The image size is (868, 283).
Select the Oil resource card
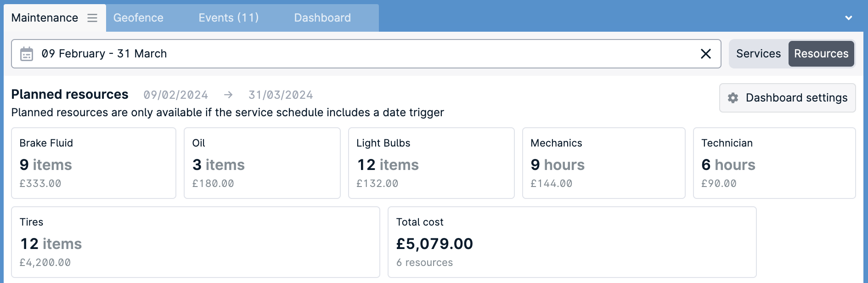point(262,163)
